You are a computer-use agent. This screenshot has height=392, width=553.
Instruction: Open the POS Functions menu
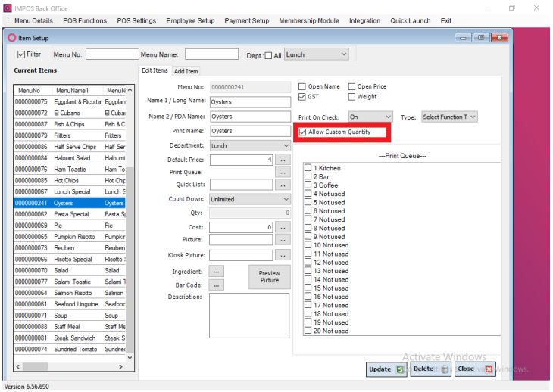coord(85,20)
